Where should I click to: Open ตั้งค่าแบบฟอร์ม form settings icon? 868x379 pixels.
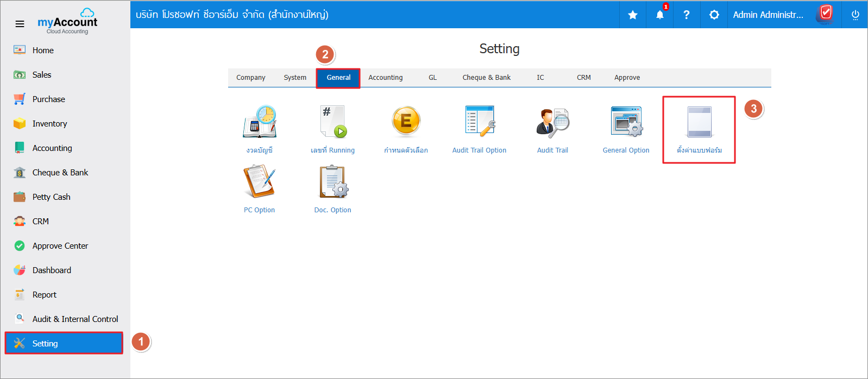[x=699, y=123]
